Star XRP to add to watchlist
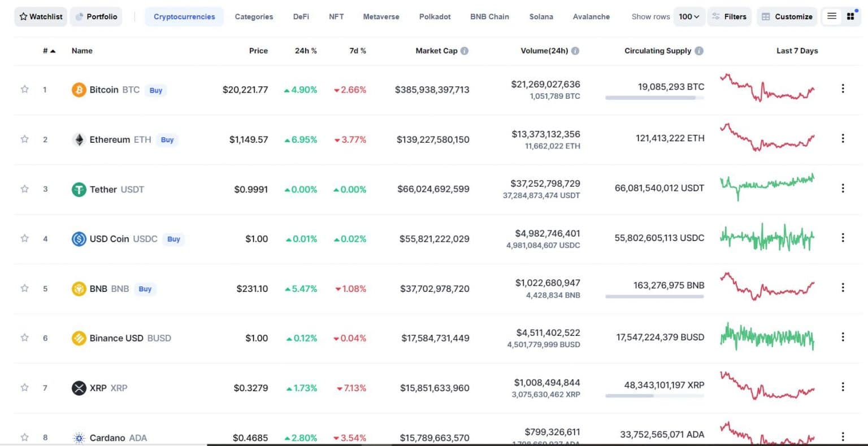This screenshot has height=446, width=868. pos(24,387)
